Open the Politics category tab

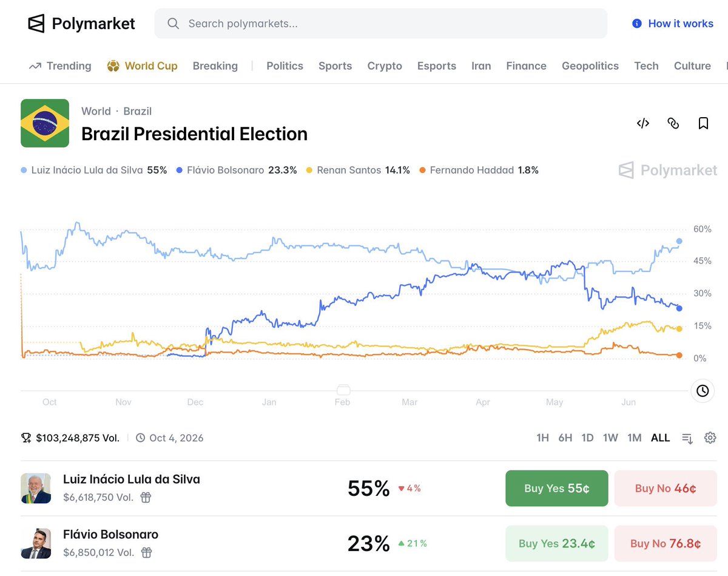[x=285, y=66]
